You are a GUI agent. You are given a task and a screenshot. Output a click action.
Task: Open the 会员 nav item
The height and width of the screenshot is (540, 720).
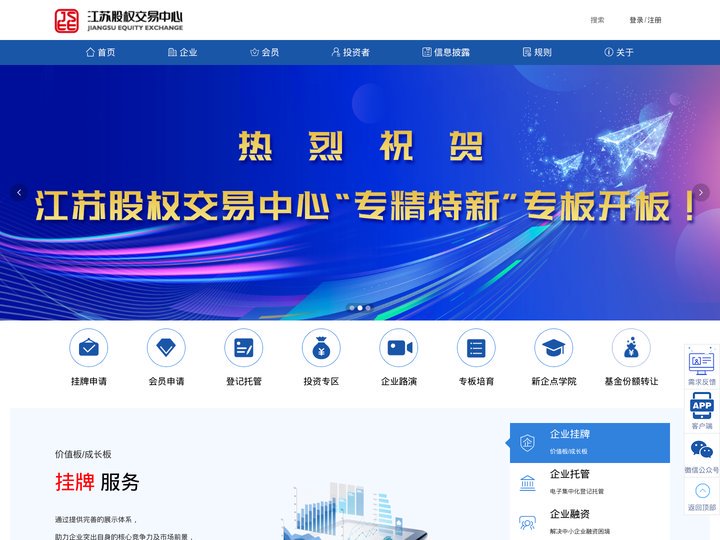pos(264,52)
